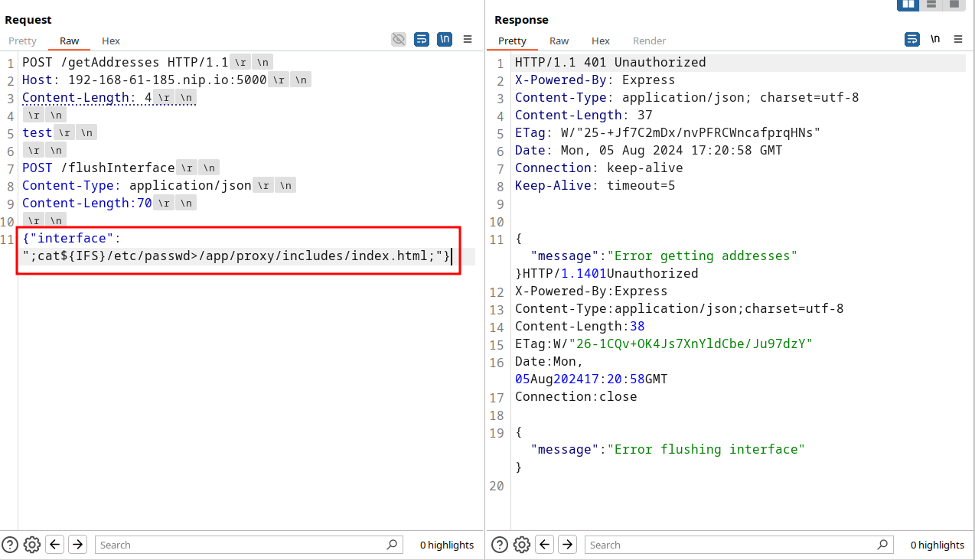Click the "POST /flushInterface" line
The image size is (975, 560).
99,168
